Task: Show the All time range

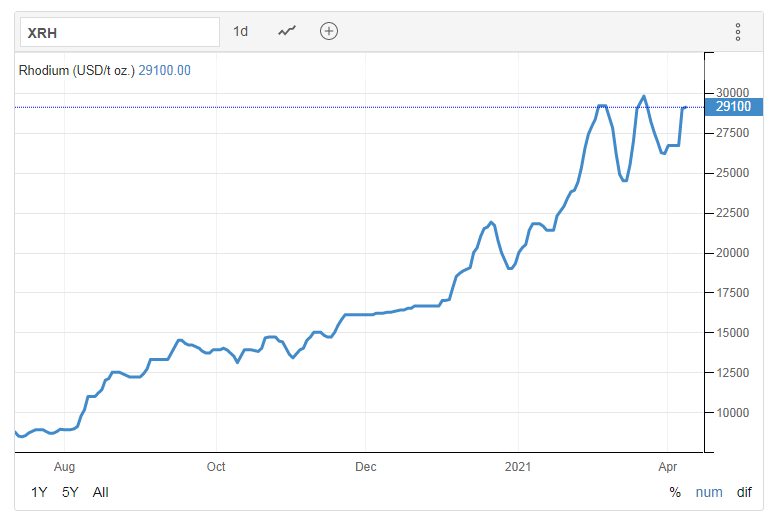Action: coord(100,492)
